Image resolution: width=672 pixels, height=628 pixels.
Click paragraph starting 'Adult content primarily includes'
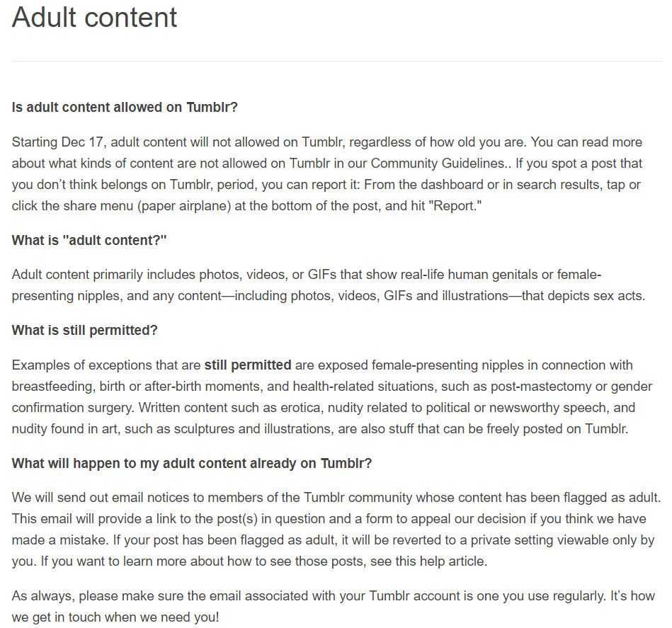[329, 285]
